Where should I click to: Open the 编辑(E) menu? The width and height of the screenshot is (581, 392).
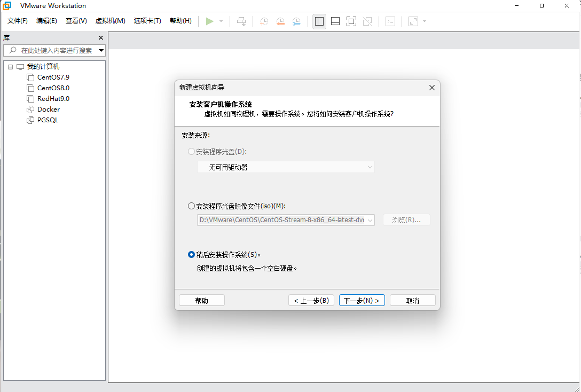pyautogui.click(x=46, y=21)
